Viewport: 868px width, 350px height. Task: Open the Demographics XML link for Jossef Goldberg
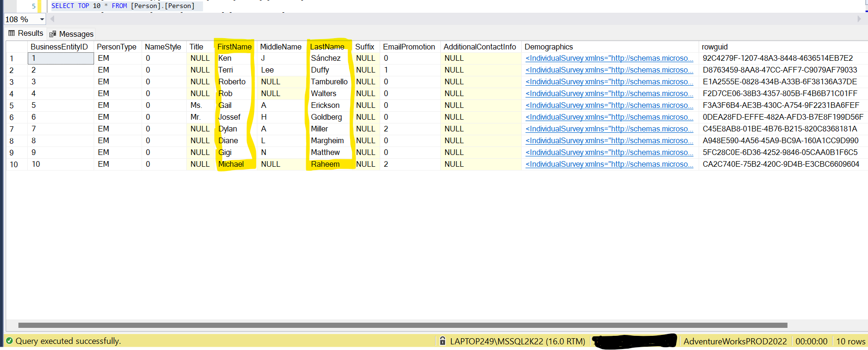(609, 117)
